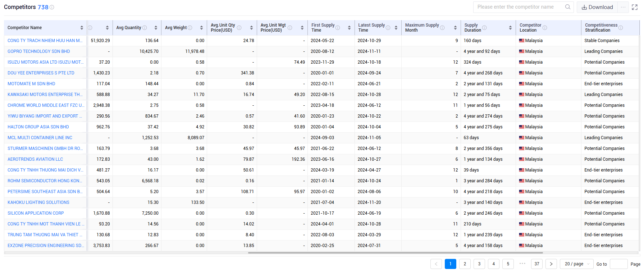This screenshot has height=274, width=644.
Task: Click the Download button
Action: click(x=597, y=7)
